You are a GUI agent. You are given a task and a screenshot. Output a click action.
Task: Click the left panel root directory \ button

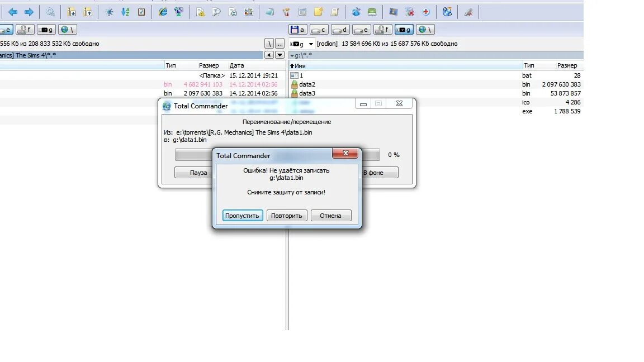268,44
